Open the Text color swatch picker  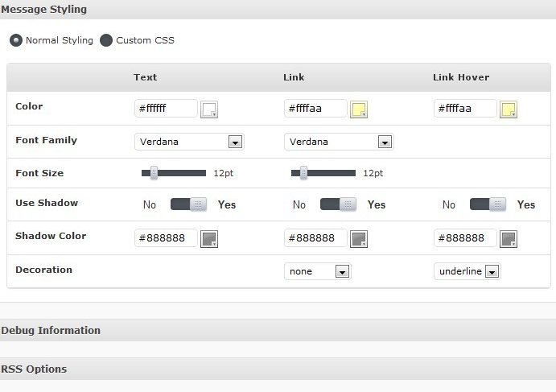coord(209,109)
